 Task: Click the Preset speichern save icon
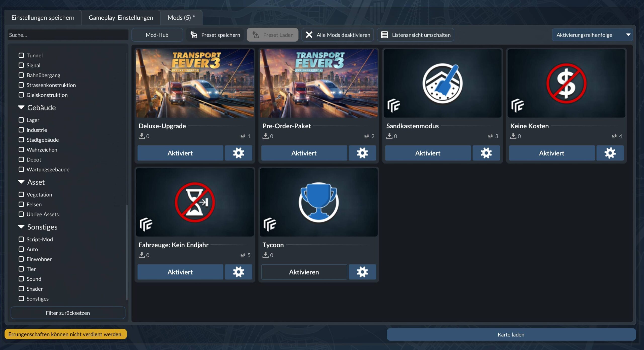[x=194, y=35]
